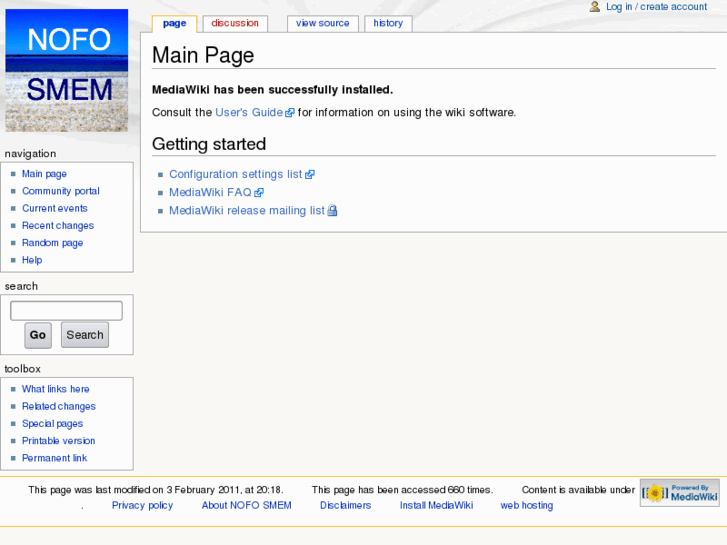Image resolution: width=727 pixels, height=545 pixels.
Task: Open Special pages
Action: (52, 423)
